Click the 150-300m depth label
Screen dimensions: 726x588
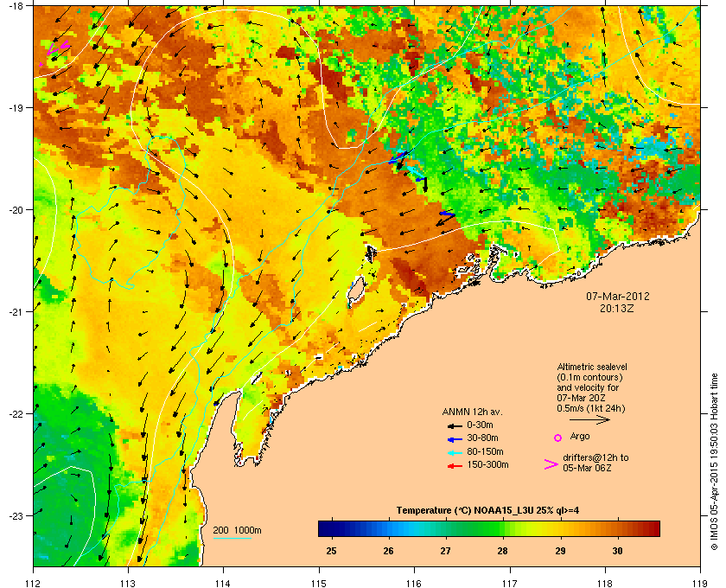[x=487, y=464]
